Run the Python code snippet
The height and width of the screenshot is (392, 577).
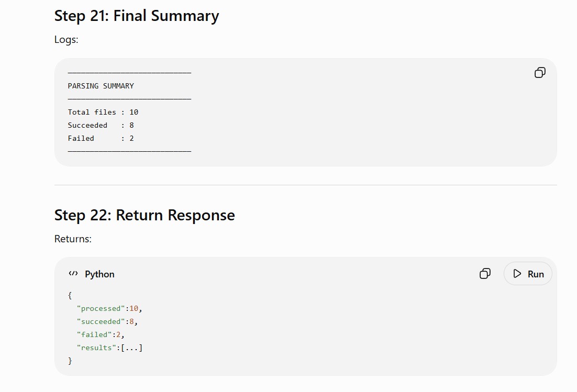pos(528,274)
